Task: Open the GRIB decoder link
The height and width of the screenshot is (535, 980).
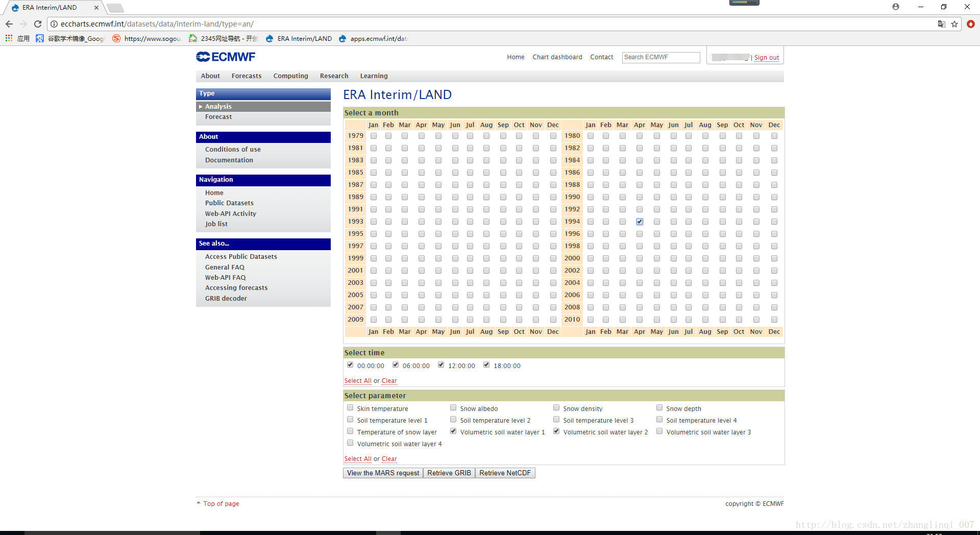Action: click(226, 299)
